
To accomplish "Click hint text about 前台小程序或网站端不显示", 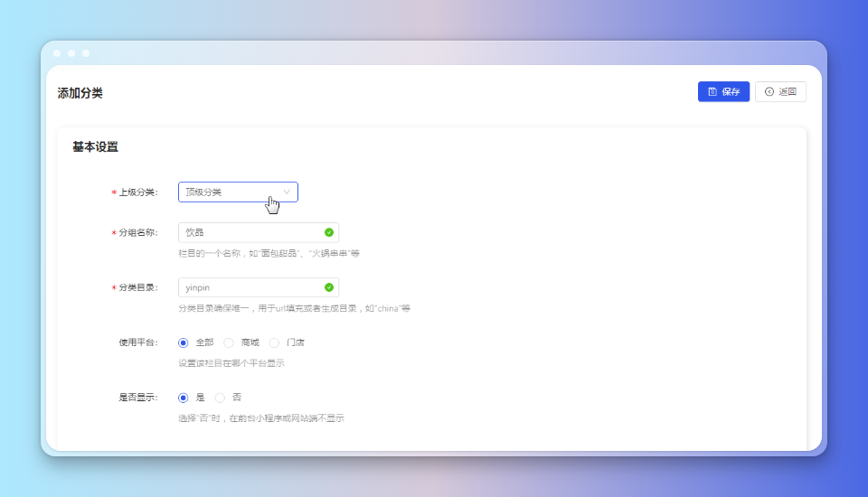I will (261, 417).
